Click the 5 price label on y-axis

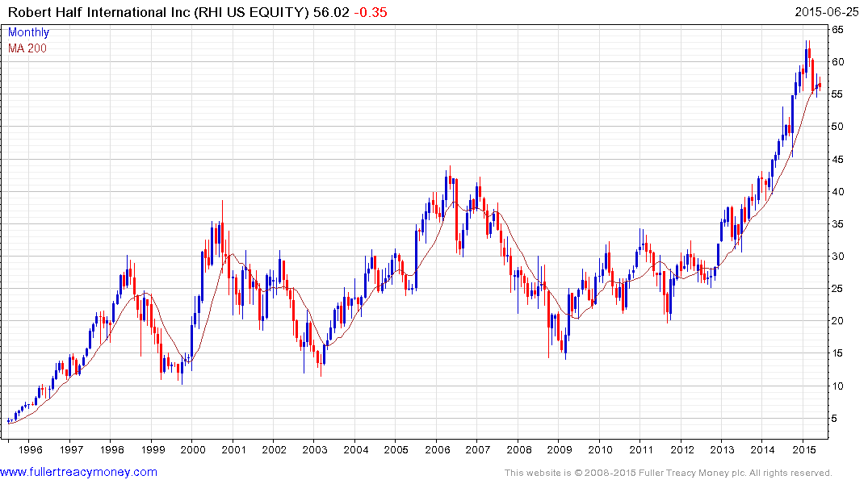tap(835, 419)
